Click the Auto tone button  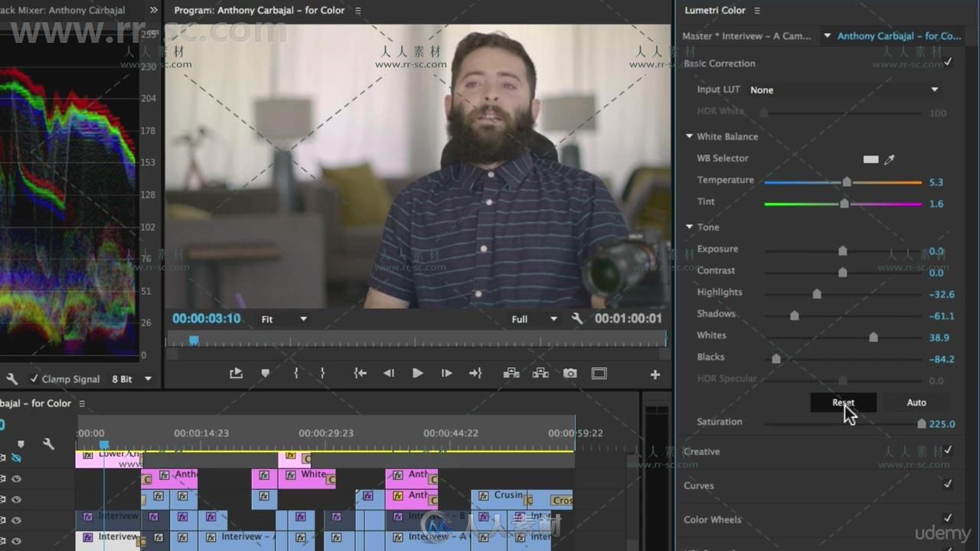pos(916,403)
